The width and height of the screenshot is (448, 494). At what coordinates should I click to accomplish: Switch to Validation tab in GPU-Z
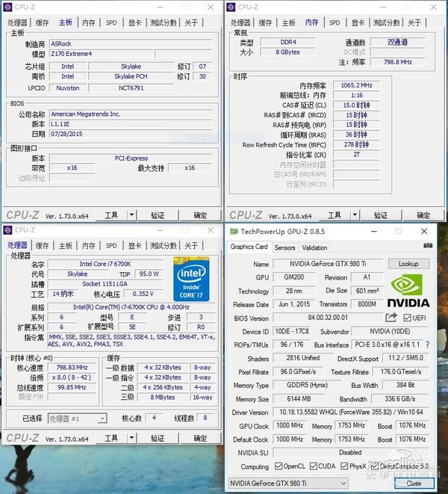point(314,247)
